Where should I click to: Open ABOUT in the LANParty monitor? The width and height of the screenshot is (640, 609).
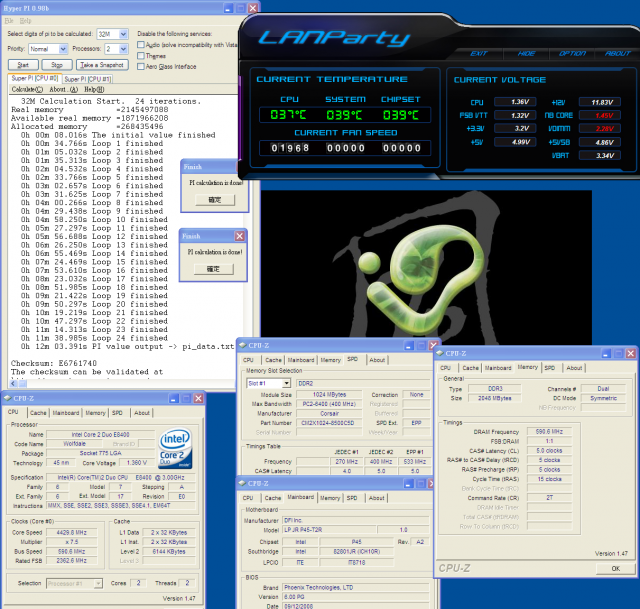[618, 53]
